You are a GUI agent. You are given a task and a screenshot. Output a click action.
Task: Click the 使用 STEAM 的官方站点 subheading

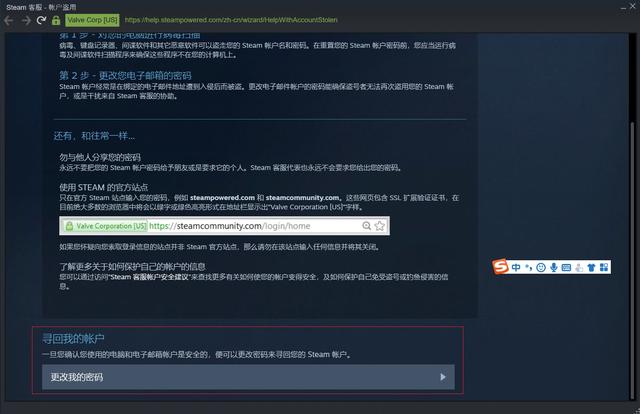coord(103,187)
